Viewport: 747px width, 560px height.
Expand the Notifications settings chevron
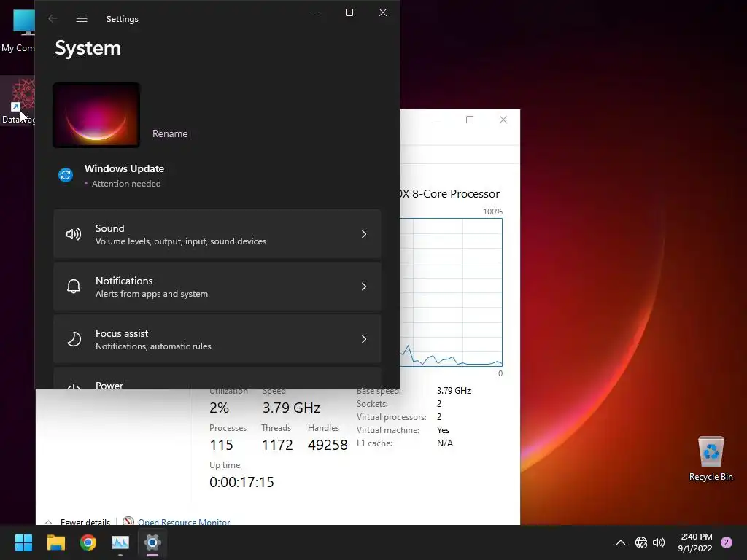(364, 287)
